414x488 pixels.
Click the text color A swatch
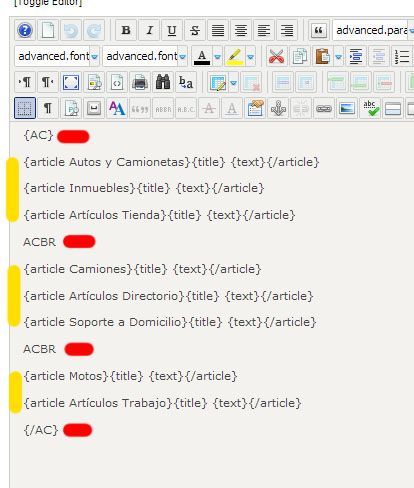(x=202, y=56)
